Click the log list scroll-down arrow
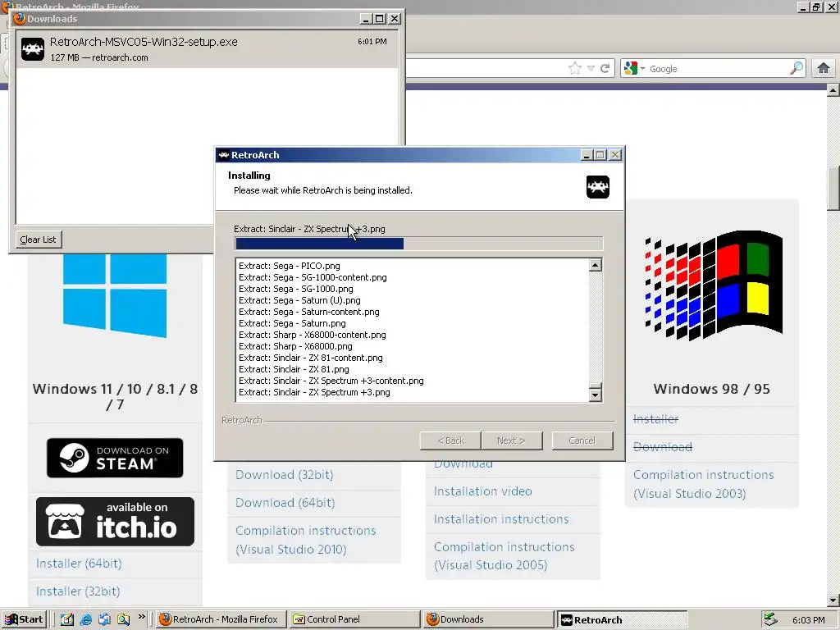Viewport: 840px width, 630px height. 596,395
